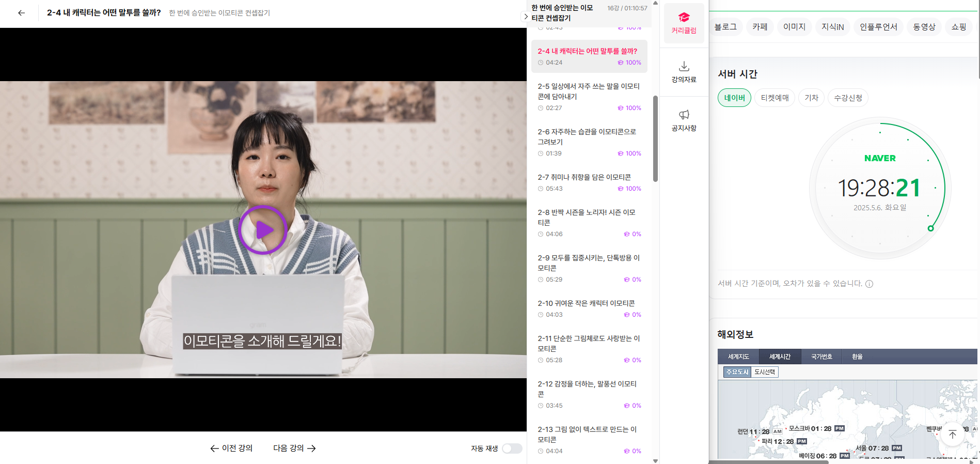Select Naver 이미지 search tab
This screenshot has width=980, height=464.
click(x=794, y=27)
